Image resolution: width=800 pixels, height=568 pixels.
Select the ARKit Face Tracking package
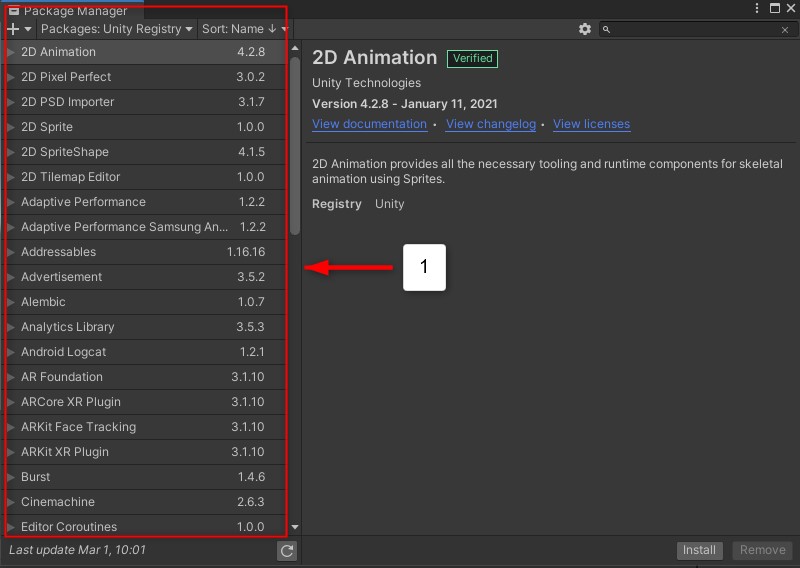(x=145, y=427)
